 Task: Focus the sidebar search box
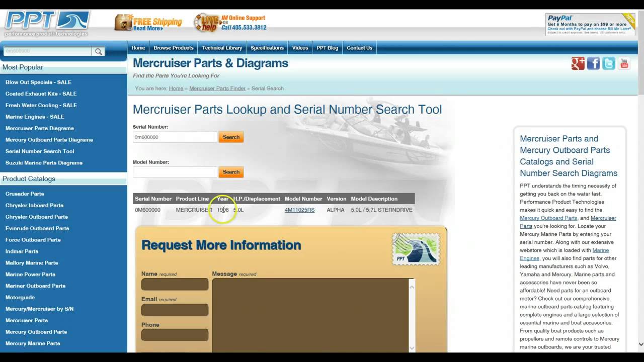[x=48, y=51]
